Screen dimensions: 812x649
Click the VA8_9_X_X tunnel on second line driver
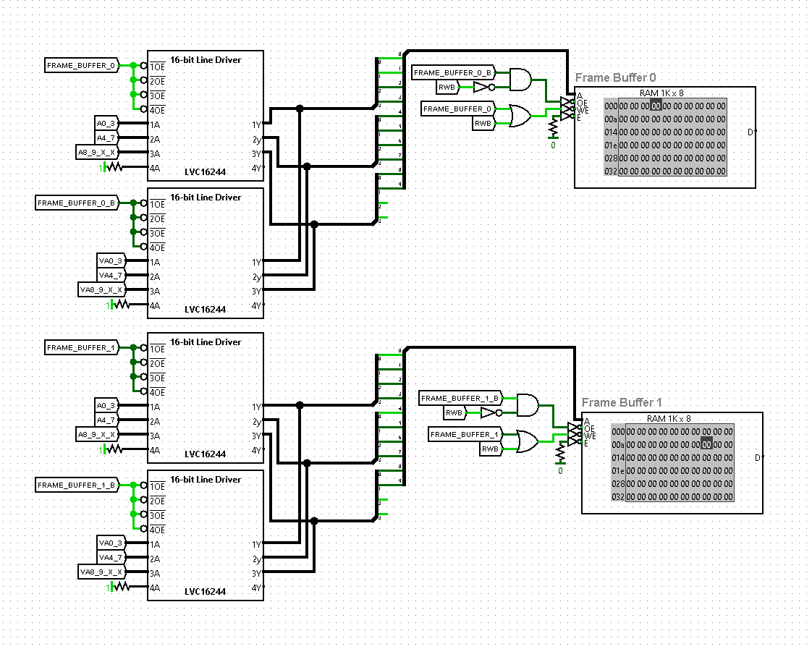point(101,290)
